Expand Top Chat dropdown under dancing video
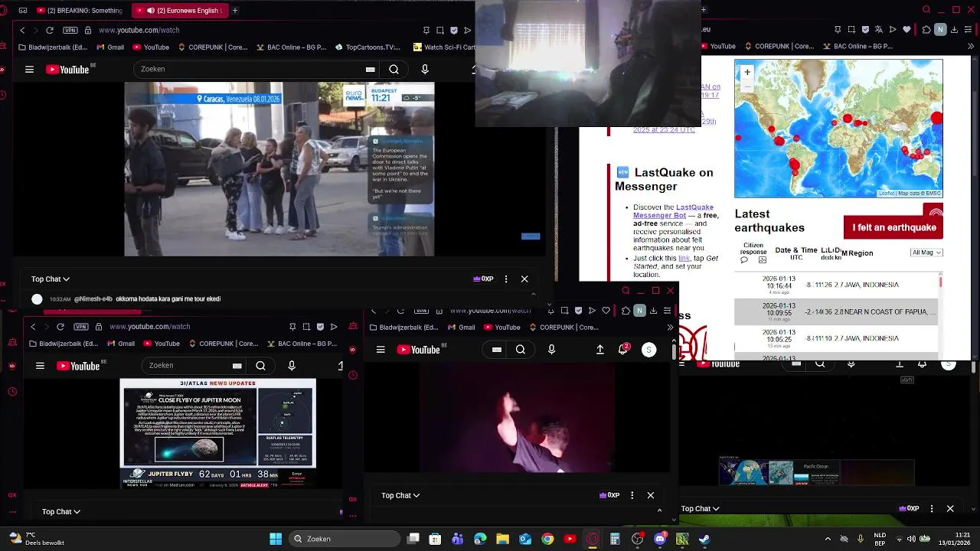This screenshot has height=551, width=980. pos(400,496)
